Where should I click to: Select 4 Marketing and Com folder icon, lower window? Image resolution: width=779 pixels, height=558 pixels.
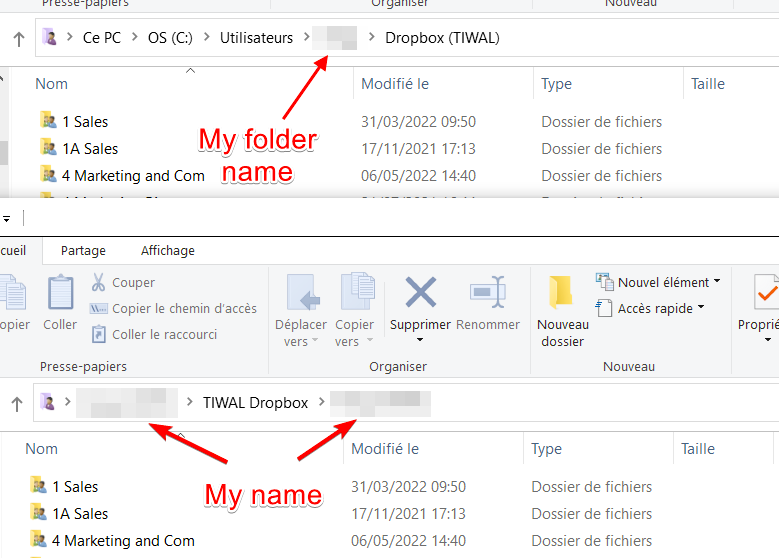(x=38, y=538)
